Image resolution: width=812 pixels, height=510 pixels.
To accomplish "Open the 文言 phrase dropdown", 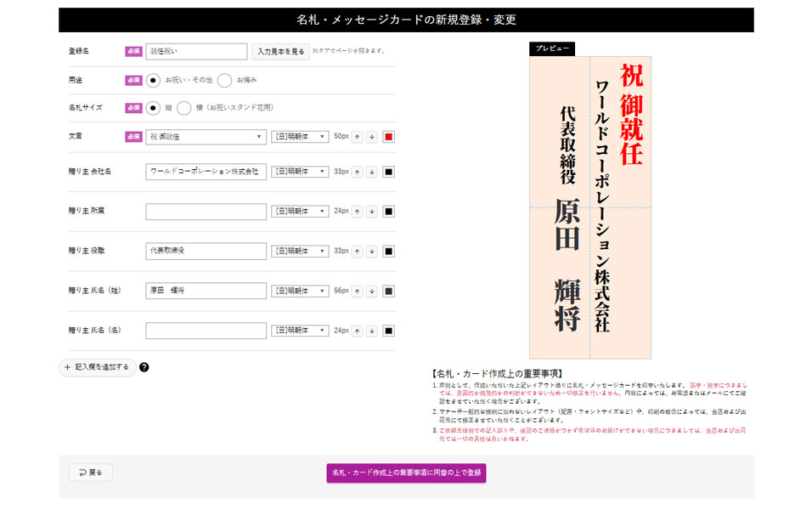I will click(x=206, y=136).
